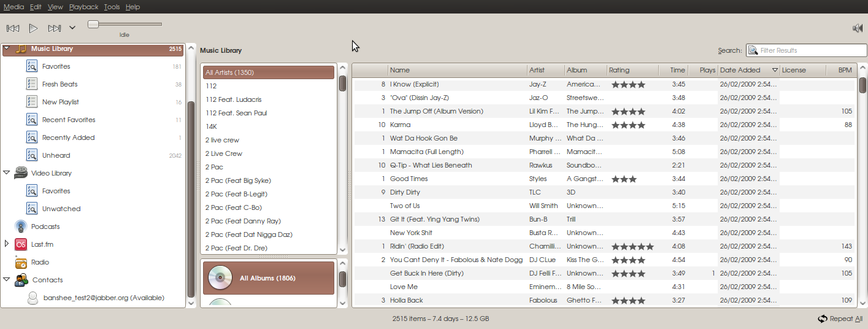
Task: Click the Date Added sort arrow
Action: point(775,70)
